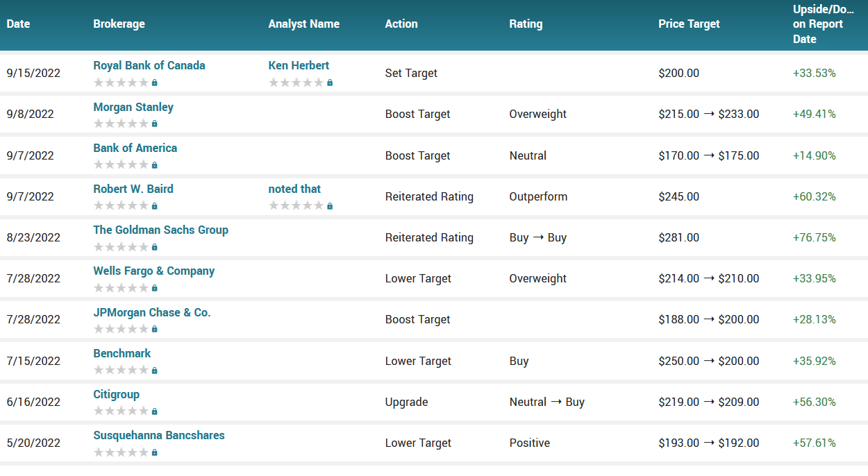
Task: Open the Citigroup brokerage link
Action: click(117, 394)
